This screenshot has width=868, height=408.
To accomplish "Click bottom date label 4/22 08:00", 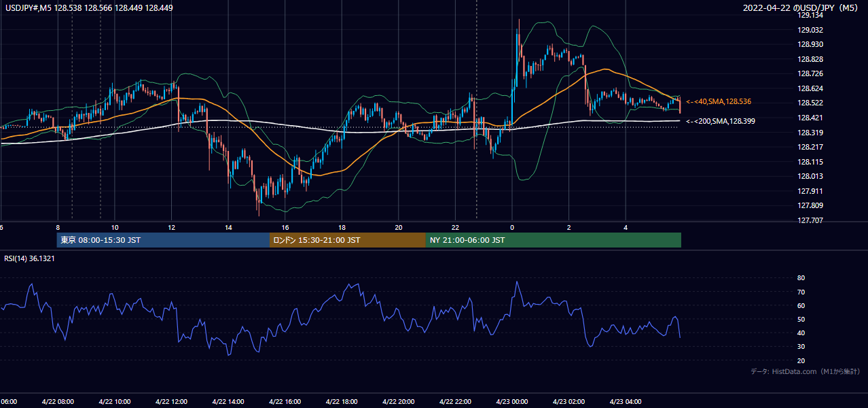I will (x=58, y=401).
